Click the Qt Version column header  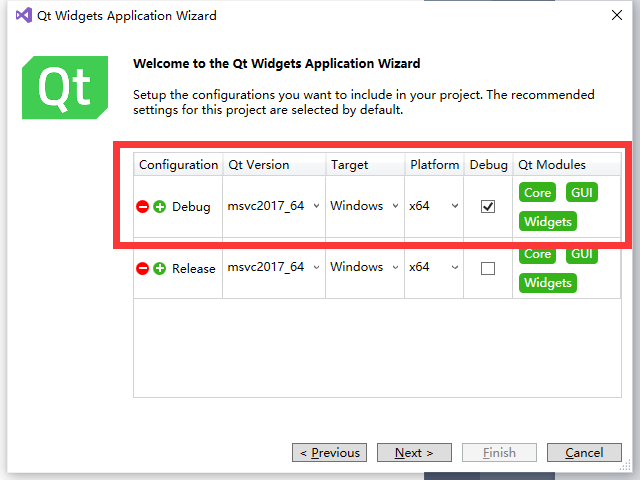274,164
